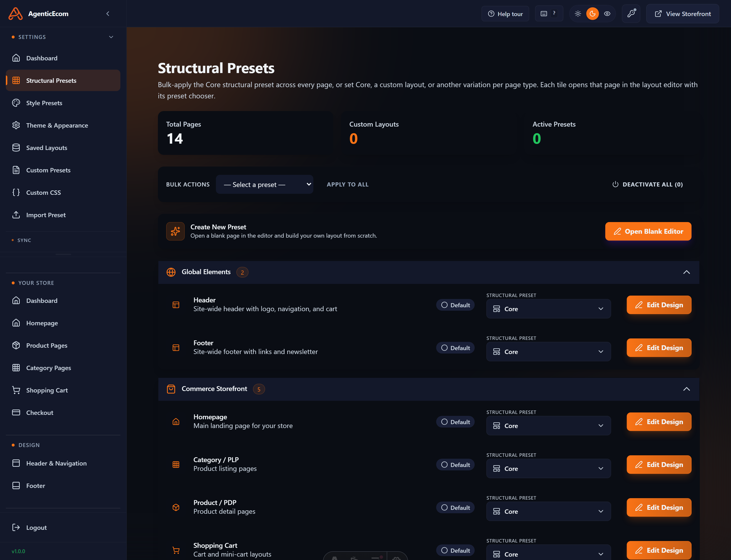Viewport: 731px width, 560px height.
Task: Go to settings Dashboard menu item
Action: click(x=63, y=58)
